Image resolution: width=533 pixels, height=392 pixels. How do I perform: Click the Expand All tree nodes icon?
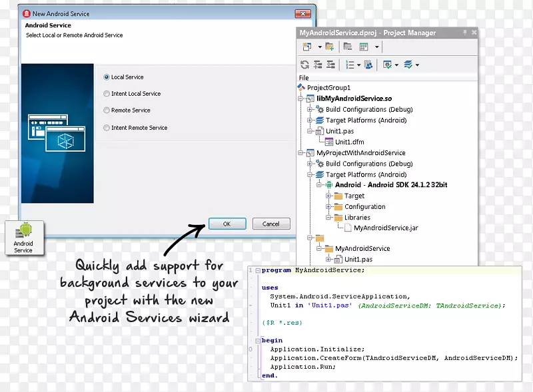point(317,65)
